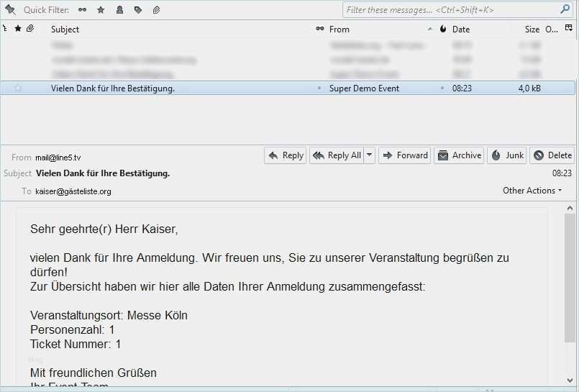Click the 4,0 kB size cell

529,88
